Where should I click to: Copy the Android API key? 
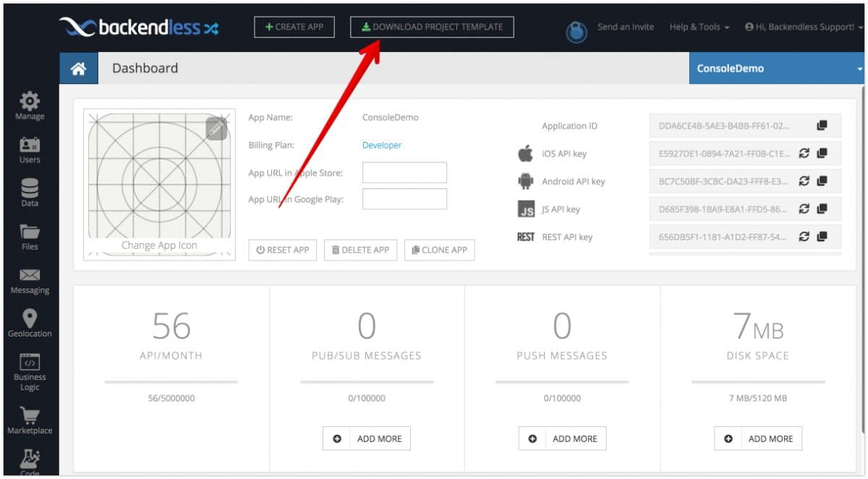(x=822, y=181)
